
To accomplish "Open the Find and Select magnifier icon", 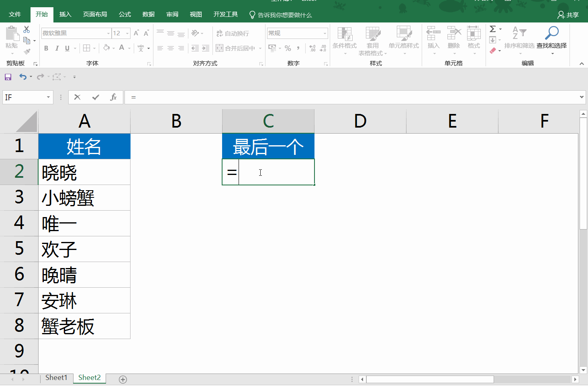I will [x=551, y=34].
